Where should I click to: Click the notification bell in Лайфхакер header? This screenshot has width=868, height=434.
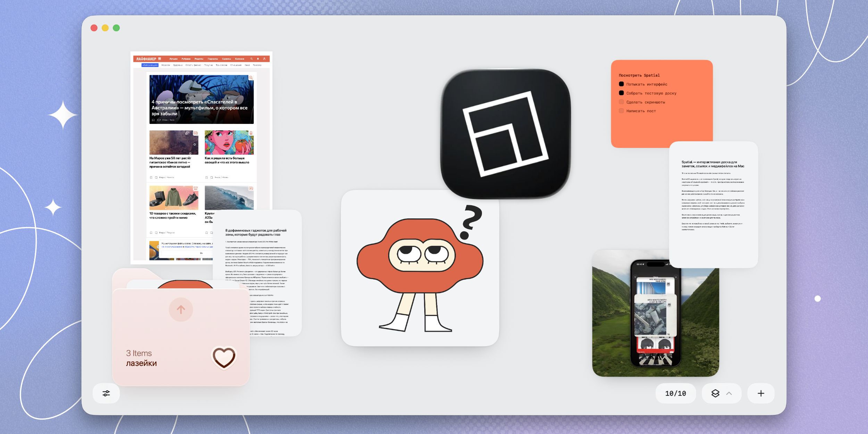(258, 59)
